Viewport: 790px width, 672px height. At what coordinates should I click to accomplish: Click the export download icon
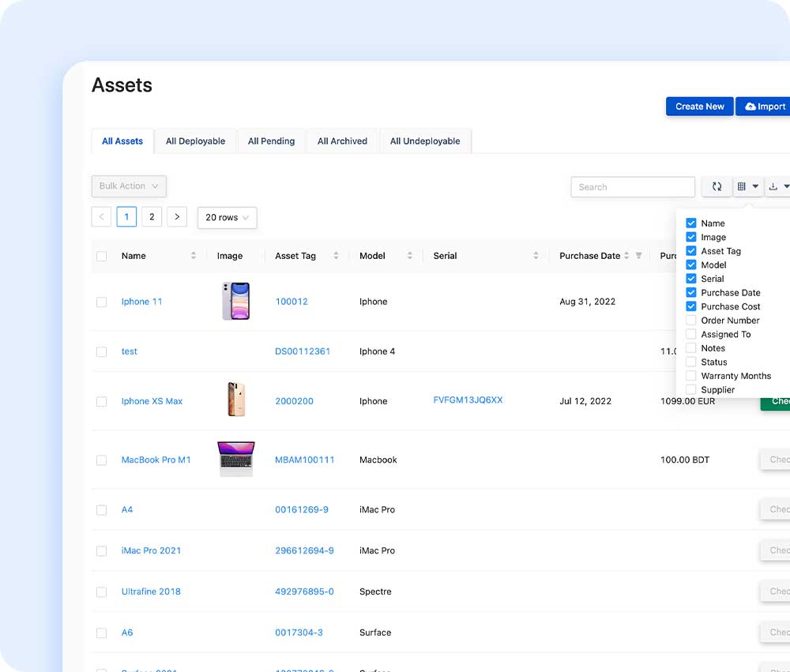pyautogui.click(x=773, y=187)
